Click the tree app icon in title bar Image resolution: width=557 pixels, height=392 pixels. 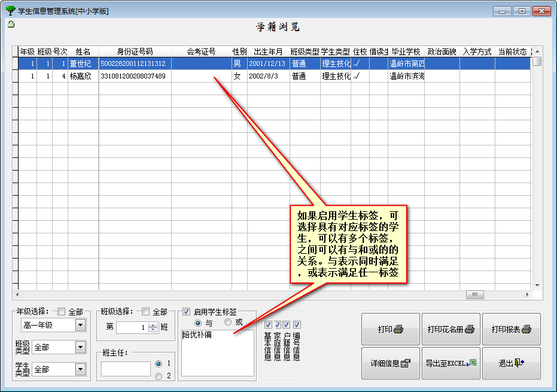[x=10, y=11]
